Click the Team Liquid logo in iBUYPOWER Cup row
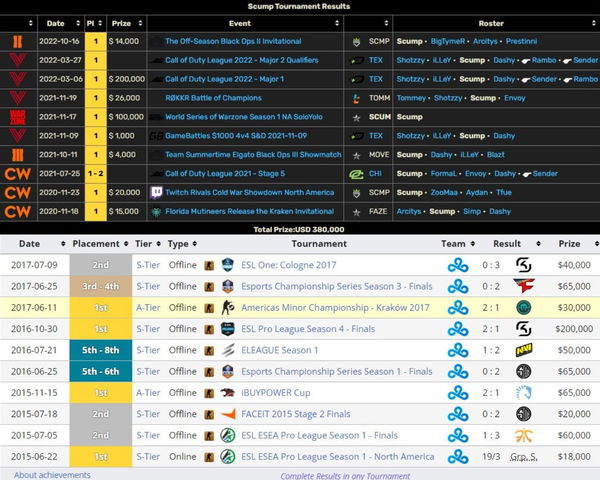This screenshot has height=480, width=600. [x=523, y=393]
